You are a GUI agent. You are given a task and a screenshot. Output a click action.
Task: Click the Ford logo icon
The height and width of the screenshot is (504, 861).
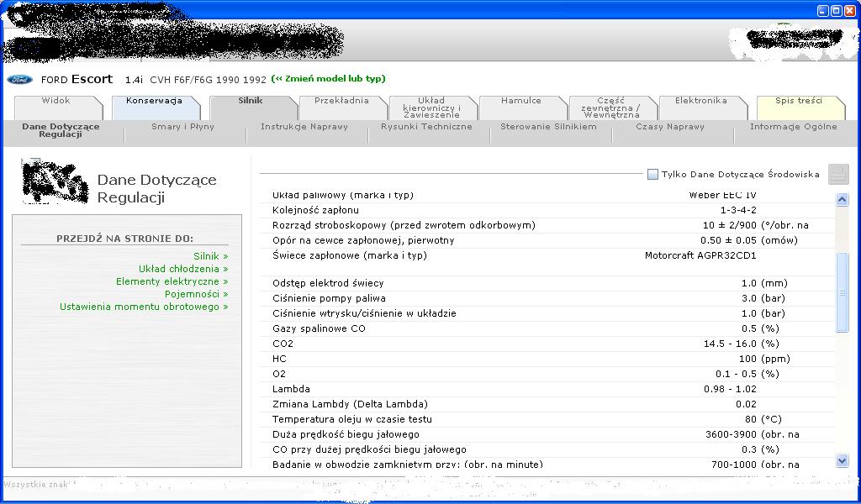19,80
